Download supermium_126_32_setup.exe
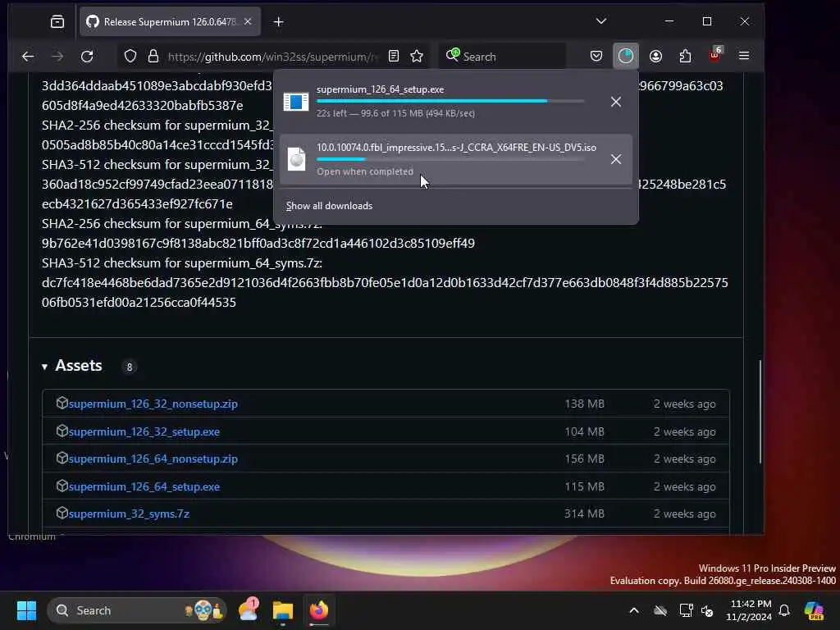Viewport: 840px width, 630px height. pyautogui.click(x=144, y=431)
